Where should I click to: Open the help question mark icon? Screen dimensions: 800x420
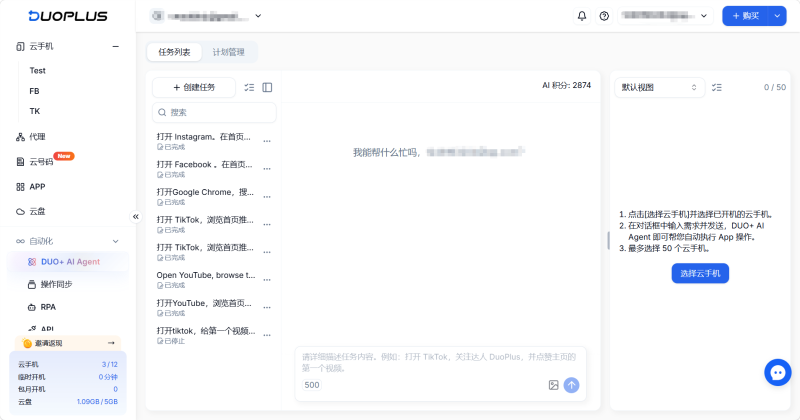[604, 16]
